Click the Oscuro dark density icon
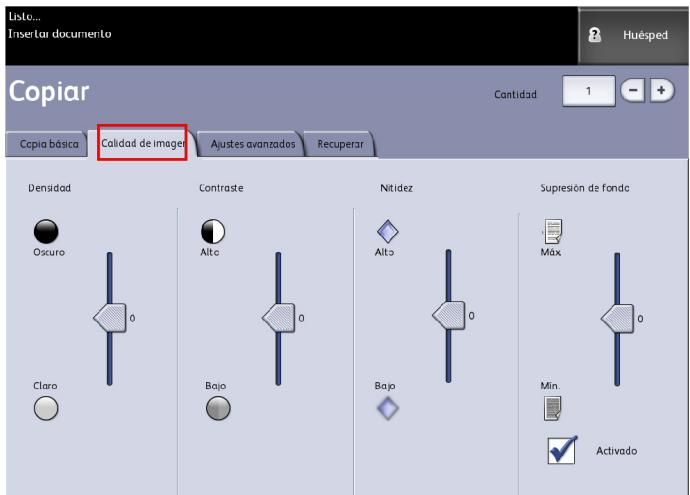 (x=45, y=231)
